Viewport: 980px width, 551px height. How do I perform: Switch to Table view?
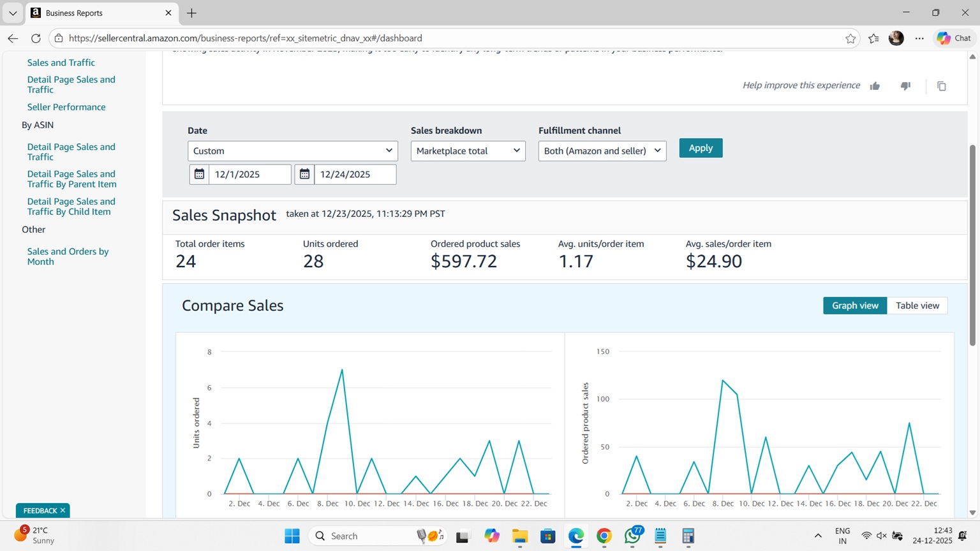(x=917, y=305)
